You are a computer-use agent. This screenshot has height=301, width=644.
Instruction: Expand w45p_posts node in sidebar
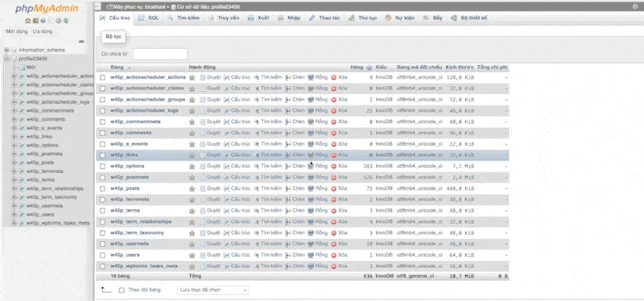[x=14, y=163]
